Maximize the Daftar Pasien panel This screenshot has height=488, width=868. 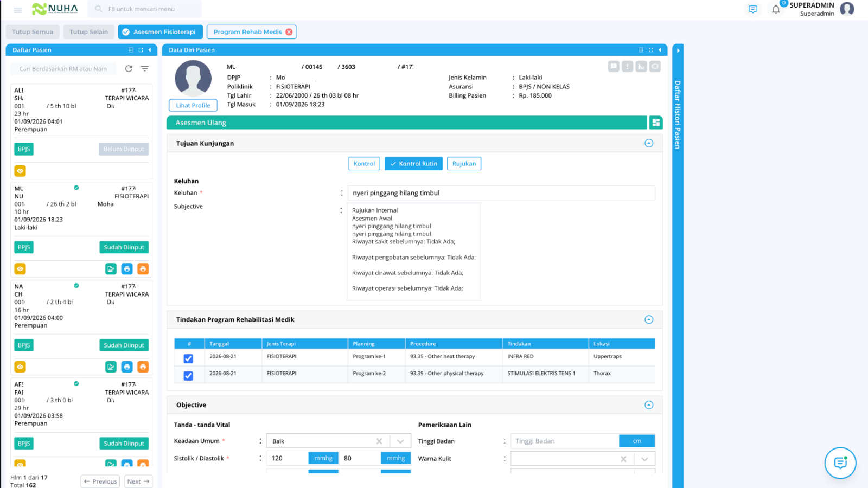tap(141, 50)
